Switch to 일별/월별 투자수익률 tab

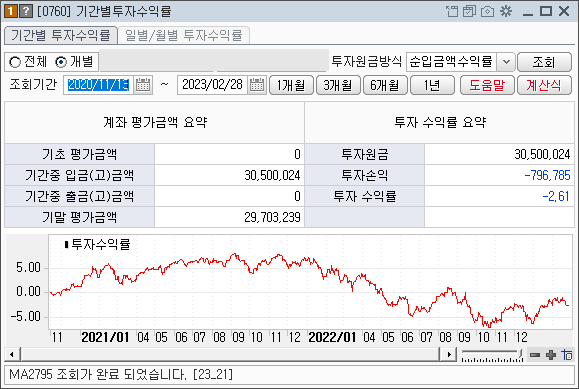(x=184, y=35)
